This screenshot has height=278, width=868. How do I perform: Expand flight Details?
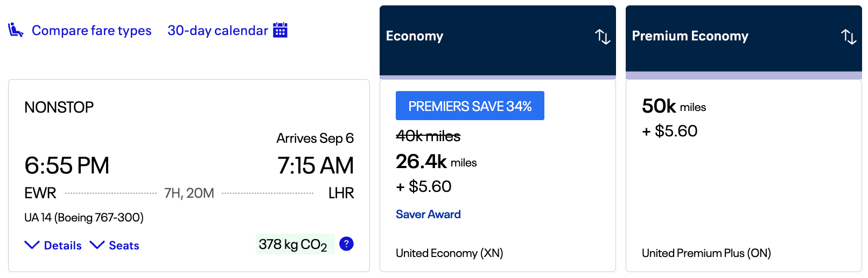pyautogui.click(x=62, y=246)
